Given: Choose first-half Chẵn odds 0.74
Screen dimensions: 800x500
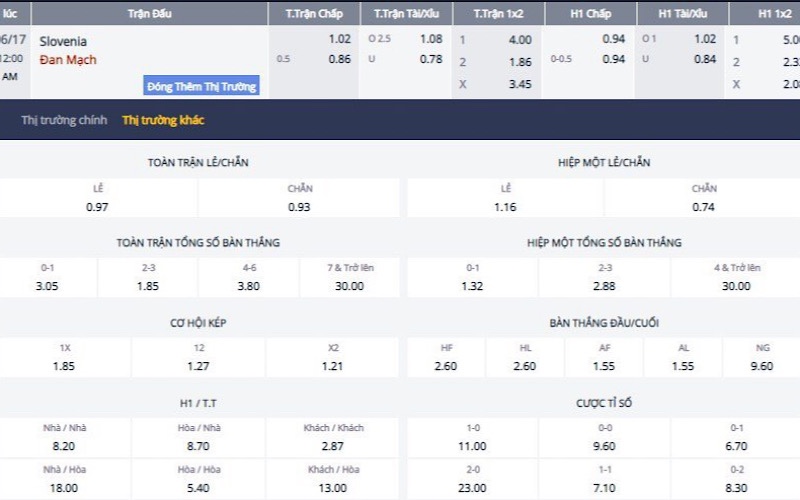Looking at the screenshot, I should click(703, 206).
